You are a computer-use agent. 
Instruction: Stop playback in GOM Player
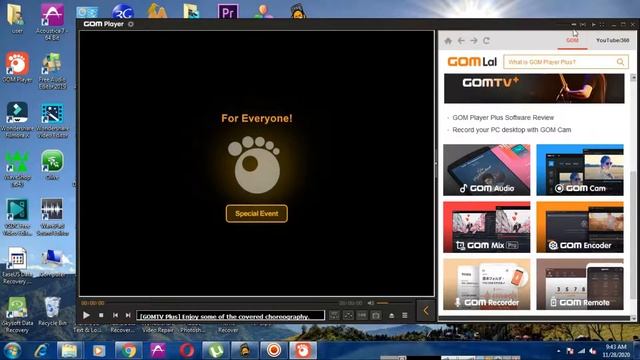[101, 315]
